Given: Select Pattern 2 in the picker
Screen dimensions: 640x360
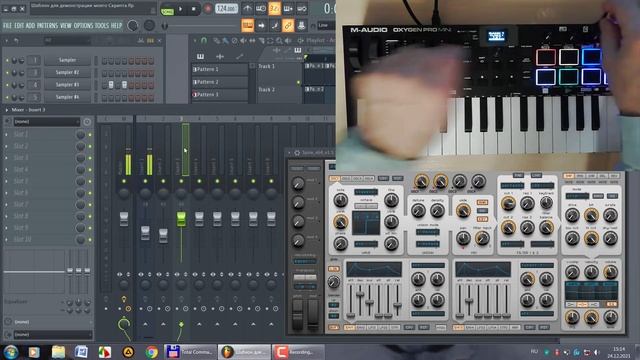Looking at the screenshot, I should [220, 82].
